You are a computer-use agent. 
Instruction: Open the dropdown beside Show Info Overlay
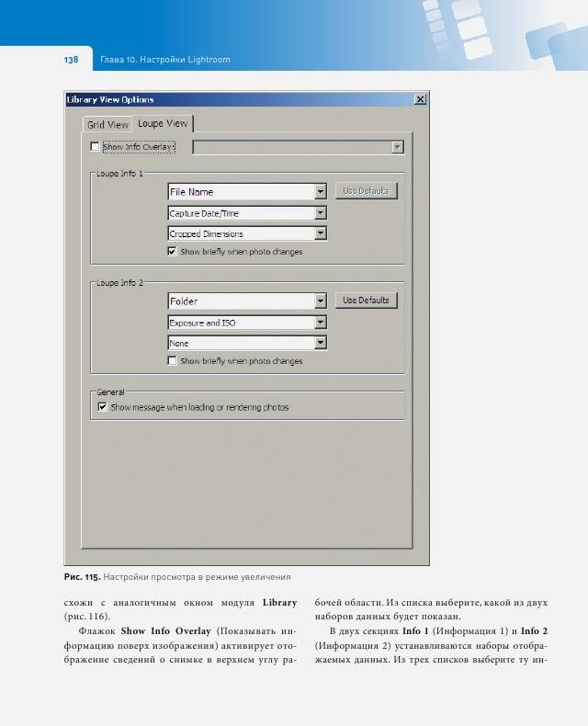pyautogui.click(x=397, y=147)
